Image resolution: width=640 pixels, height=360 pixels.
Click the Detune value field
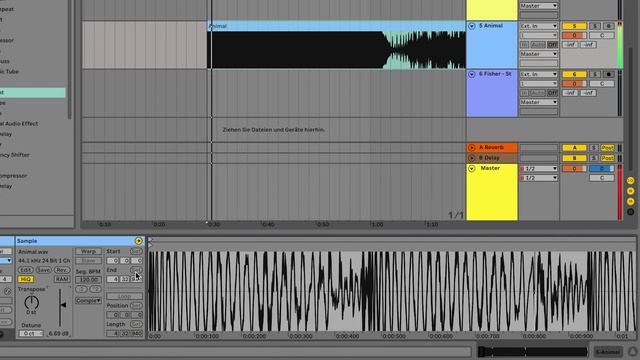pos(31,333)
